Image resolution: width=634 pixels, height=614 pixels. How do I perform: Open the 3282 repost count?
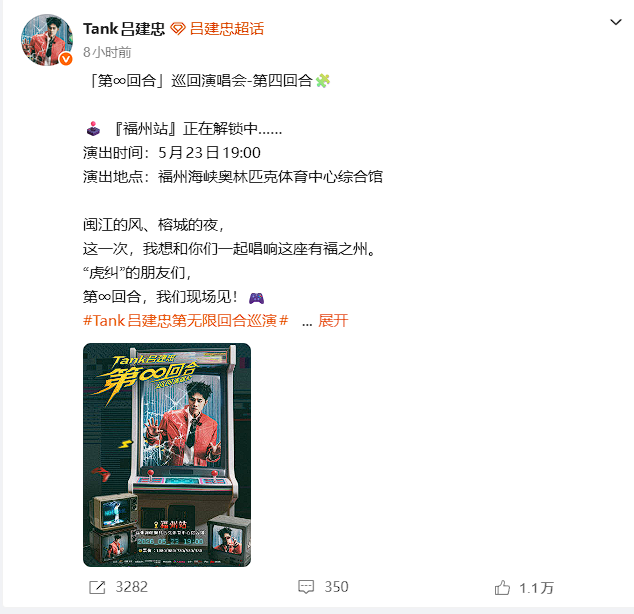click(x=132, y=587)
